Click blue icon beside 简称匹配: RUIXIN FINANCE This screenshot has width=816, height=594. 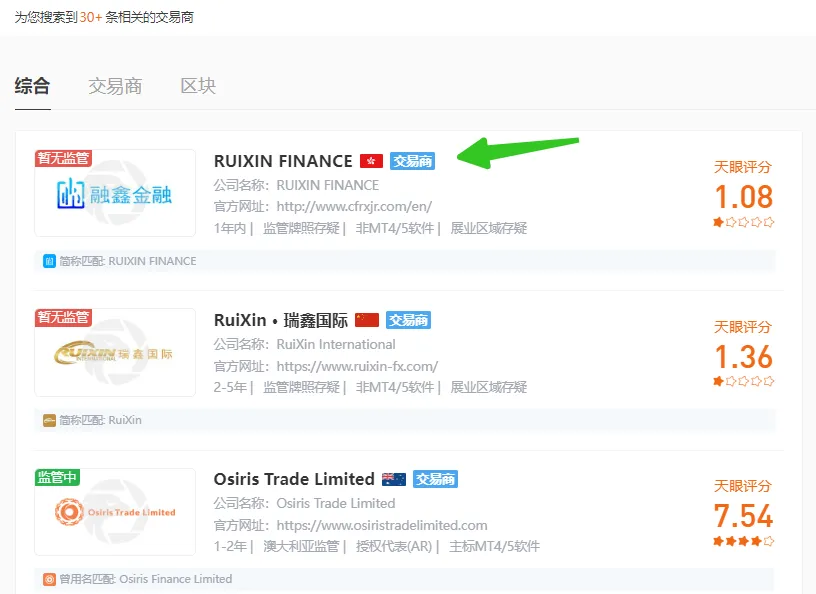tap(49, 261)
